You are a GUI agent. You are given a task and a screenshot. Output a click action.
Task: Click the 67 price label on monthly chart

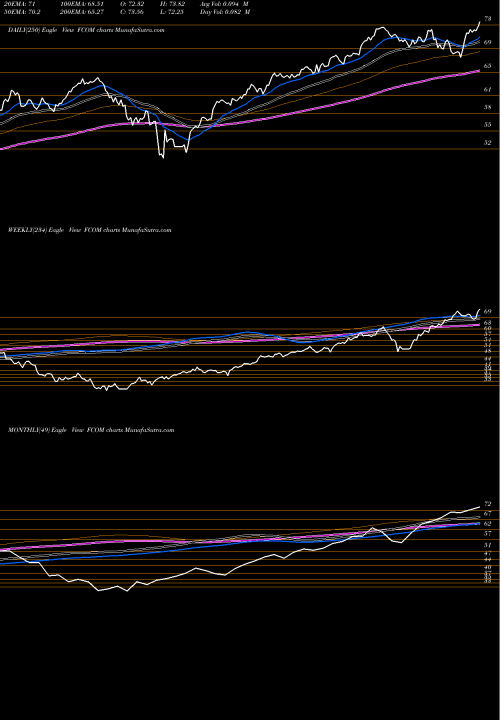(488, 513)
